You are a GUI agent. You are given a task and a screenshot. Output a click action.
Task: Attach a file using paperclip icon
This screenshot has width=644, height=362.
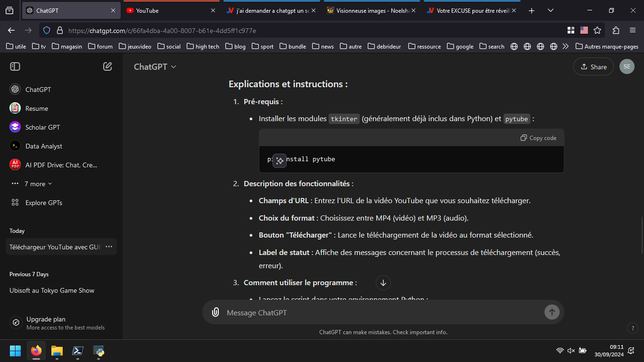[x=215, y=312]
